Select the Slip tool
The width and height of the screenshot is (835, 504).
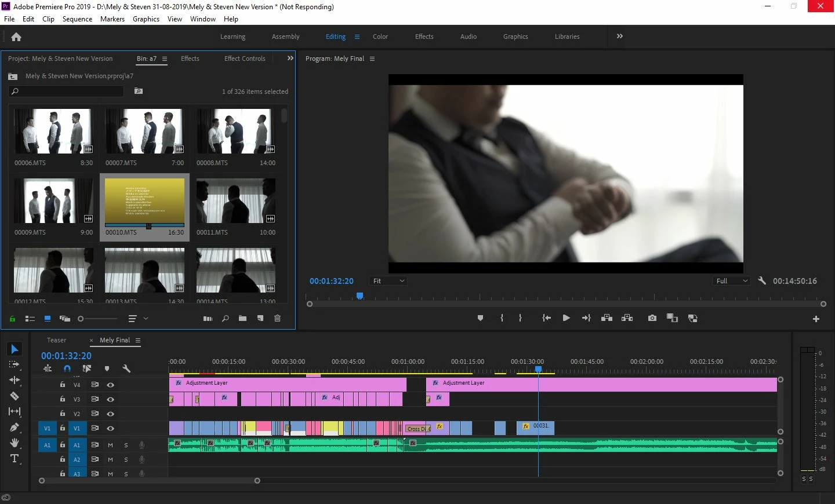[14, 411]
